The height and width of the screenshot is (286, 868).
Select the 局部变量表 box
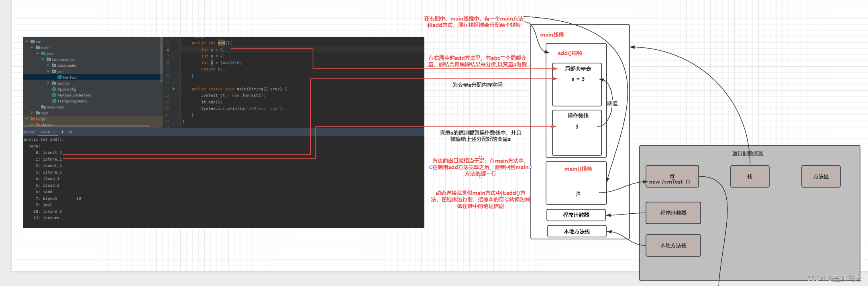(577, 84)
